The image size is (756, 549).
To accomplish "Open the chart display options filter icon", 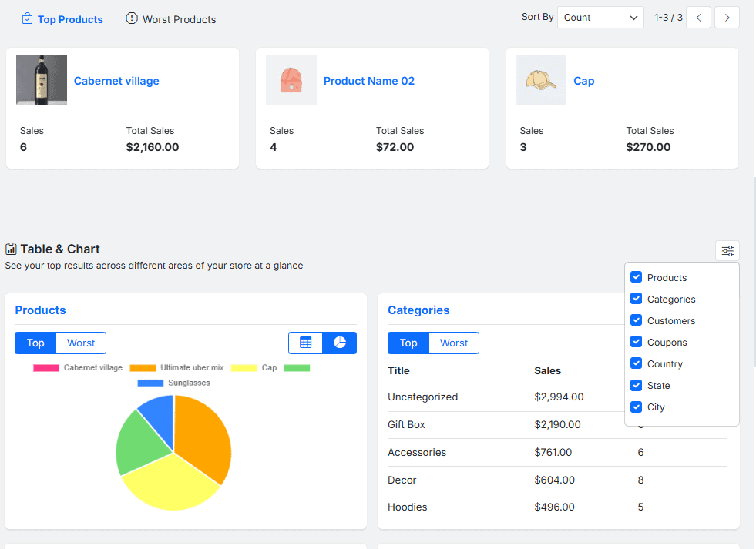I will (727, 250).
